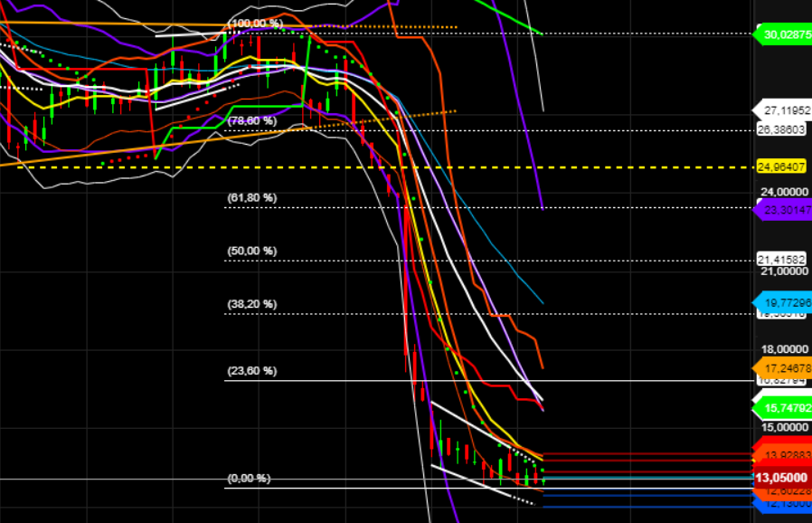Viewport: 812px width, 523px height.
Task: Select the white 27,11952 price marker
Action: (x=784, y=110)
